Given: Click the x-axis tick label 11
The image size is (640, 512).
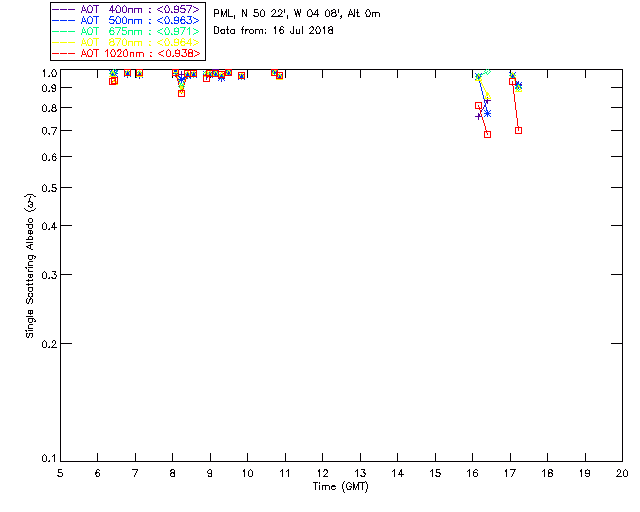Looking at the screenshot, I should pyautogui.click(x=285, y=474).
